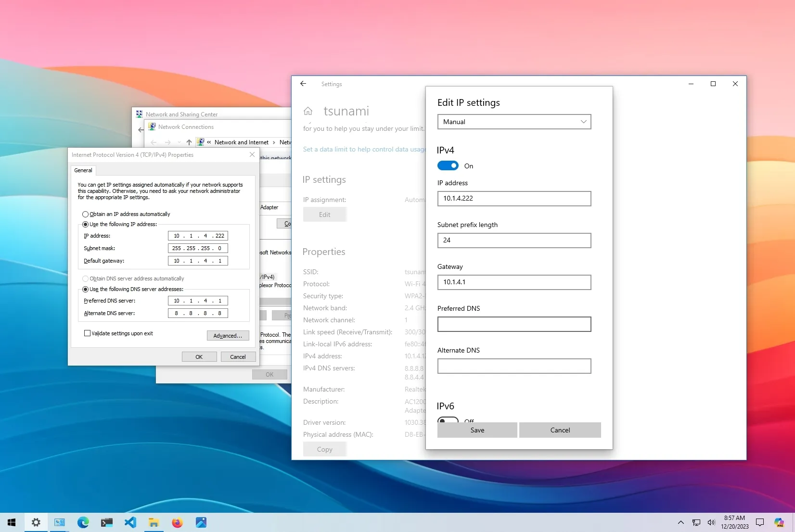Open the terminal app from the taskbar

(x=106, y=522)
